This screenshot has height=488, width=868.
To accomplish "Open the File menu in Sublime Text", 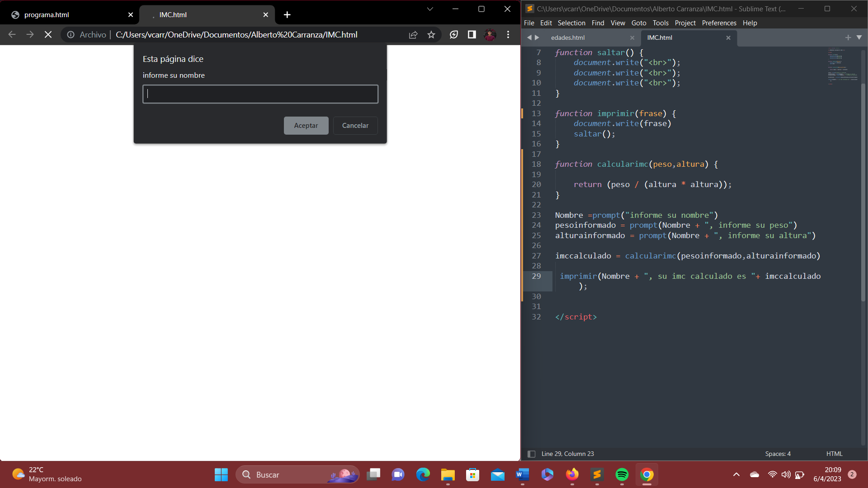I will coord(529,23).
